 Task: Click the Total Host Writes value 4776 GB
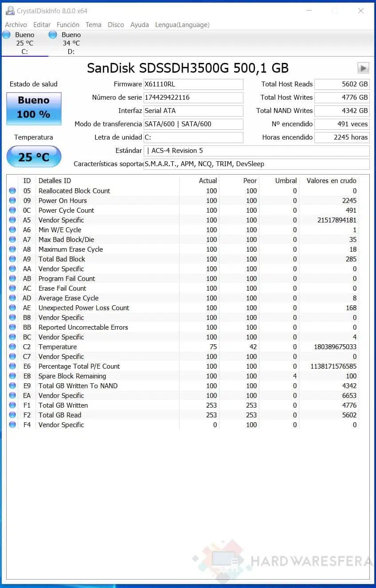tap(342, 97)
